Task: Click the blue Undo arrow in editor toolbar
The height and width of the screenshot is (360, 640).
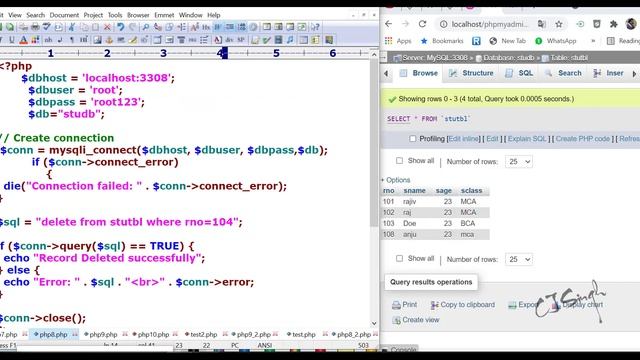Action: coord(121,27)
